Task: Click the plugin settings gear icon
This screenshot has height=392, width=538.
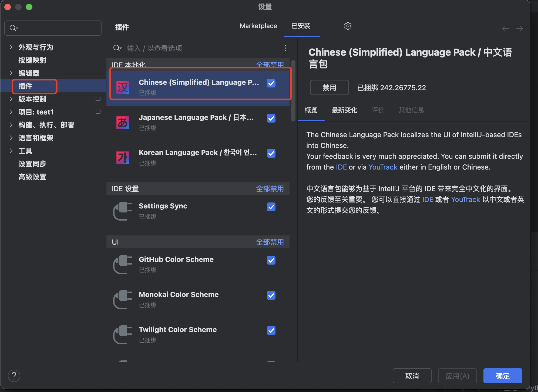Action: (348, 26)
